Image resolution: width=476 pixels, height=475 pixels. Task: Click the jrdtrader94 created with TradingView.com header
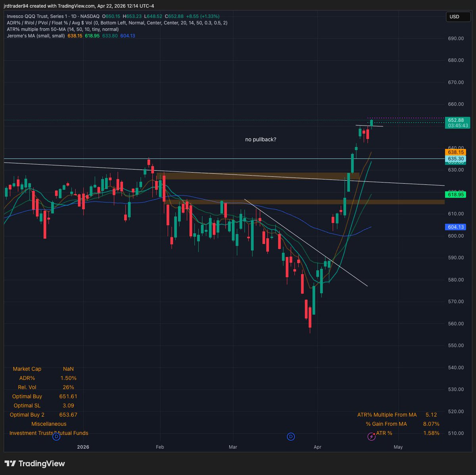[x=79, y=6]
